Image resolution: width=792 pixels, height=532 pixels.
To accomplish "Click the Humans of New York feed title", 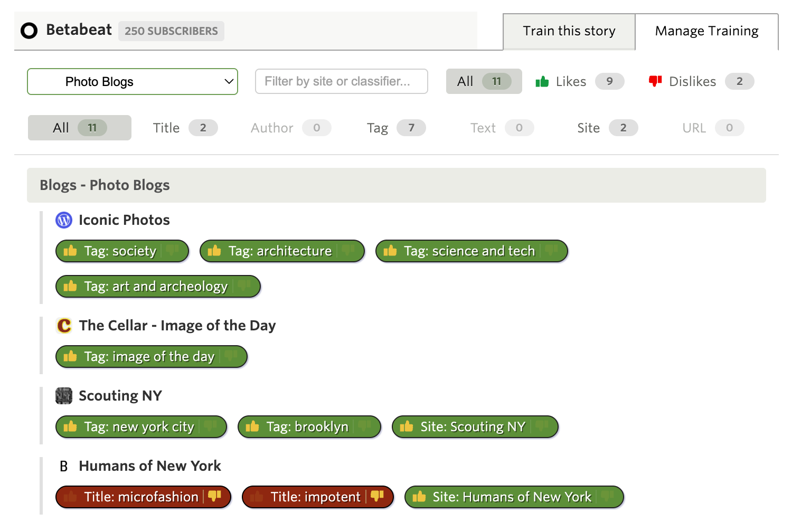I will tap(150, 466).
